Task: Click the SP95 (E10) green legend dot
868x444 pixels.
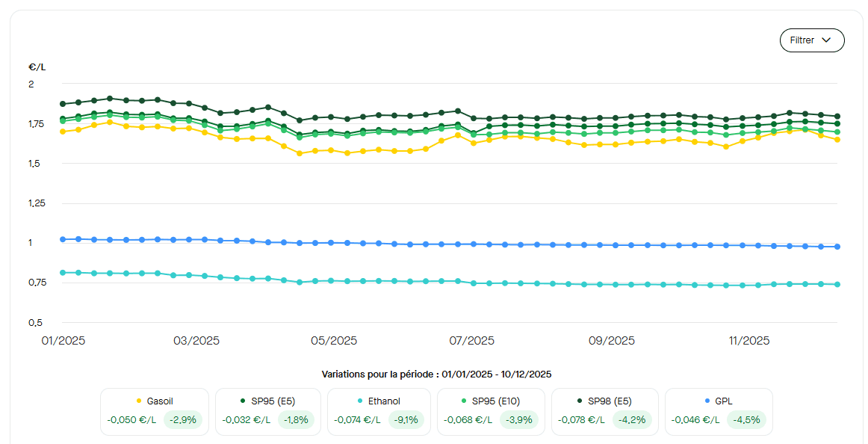Action: tap(464, 401)
